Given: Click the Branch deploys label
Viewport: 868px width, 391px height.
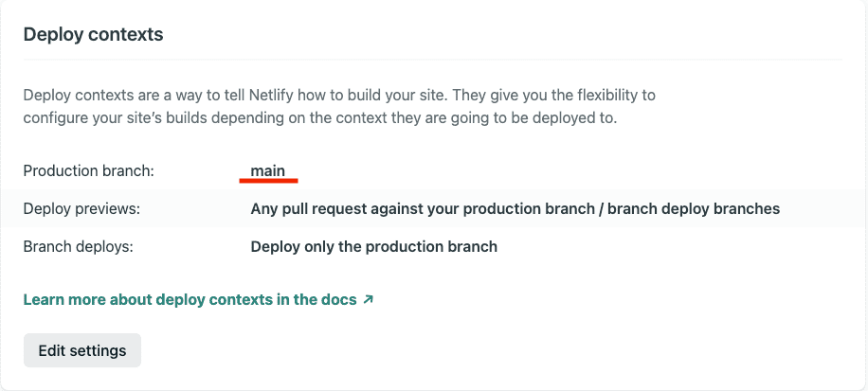Looking at the screenshot, I should [x=78, y=246].
